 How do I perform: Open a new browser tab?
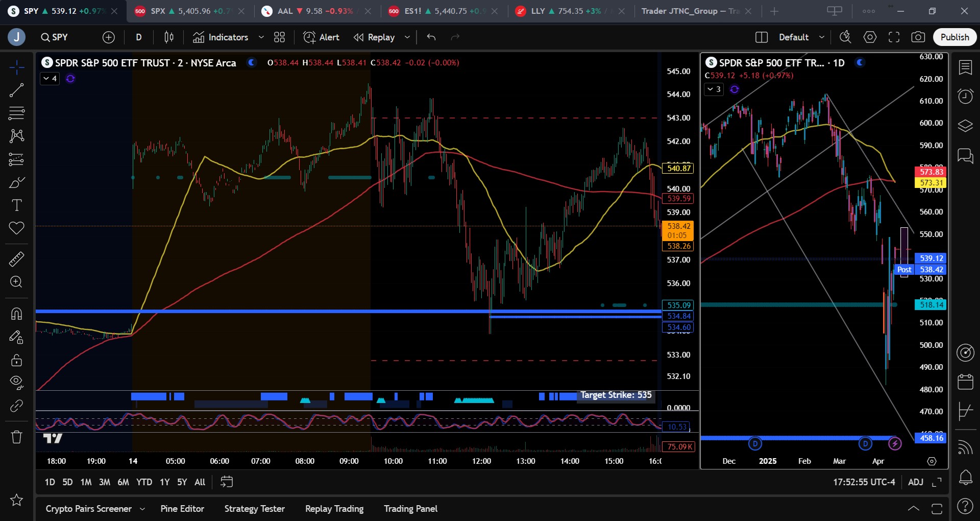[774, 11]
